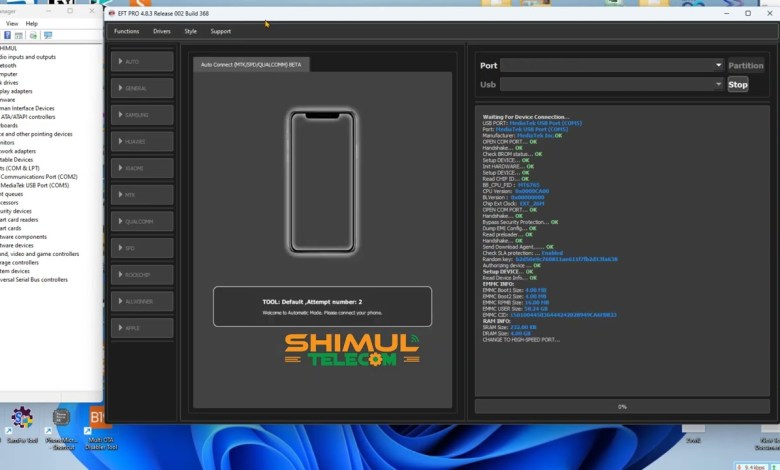This screenshot has width=780, height=470.
Task: Select MediaTek USB Port (COM5) in Device Manager
Action: click(35, 186)
